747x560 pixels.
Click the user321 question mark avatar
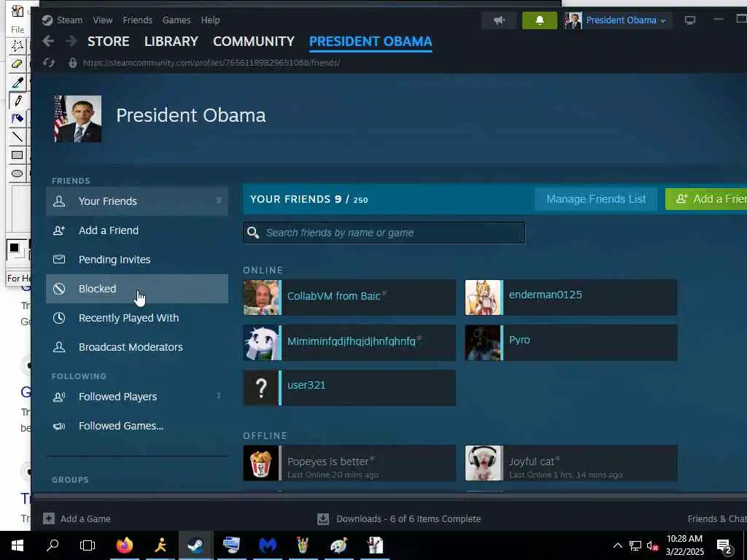pyautogui.click(x=261, y=388)
